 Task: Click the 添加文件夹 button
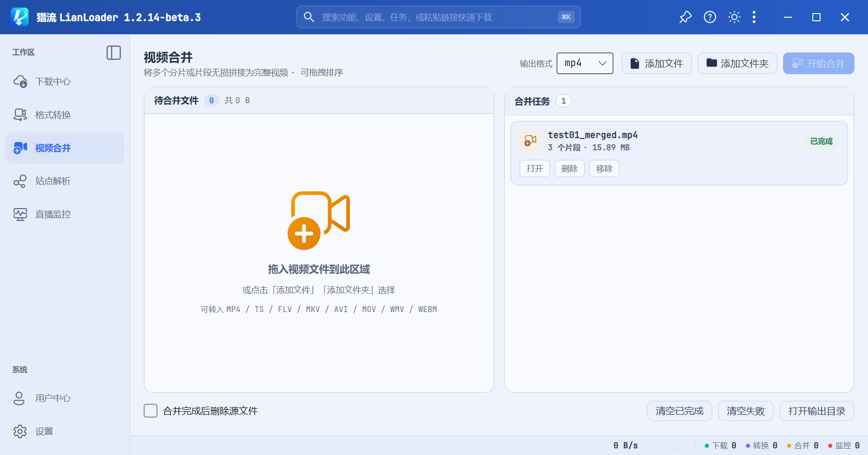click(x=737, y=63)
